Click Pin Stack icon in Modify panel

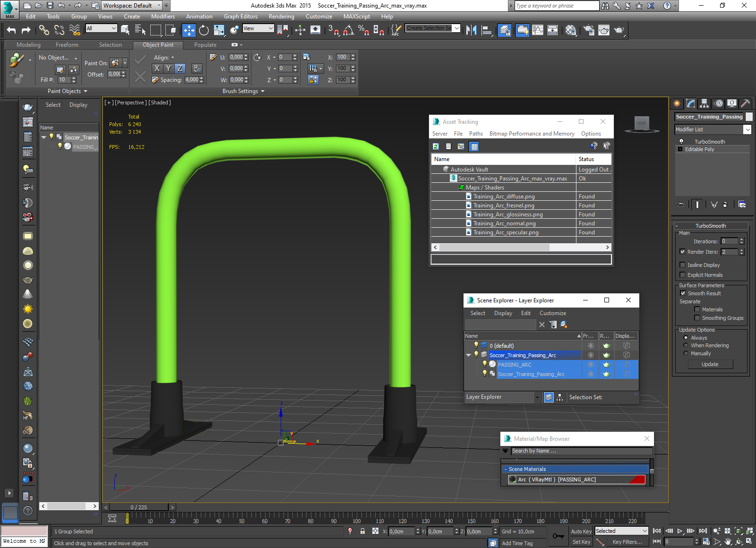[x=680, y=205]
